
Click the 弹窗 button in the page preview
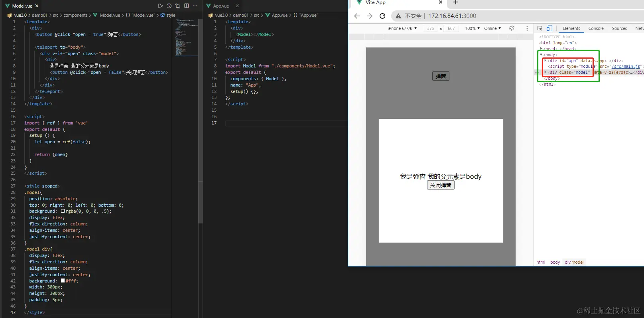click(441, 76)
